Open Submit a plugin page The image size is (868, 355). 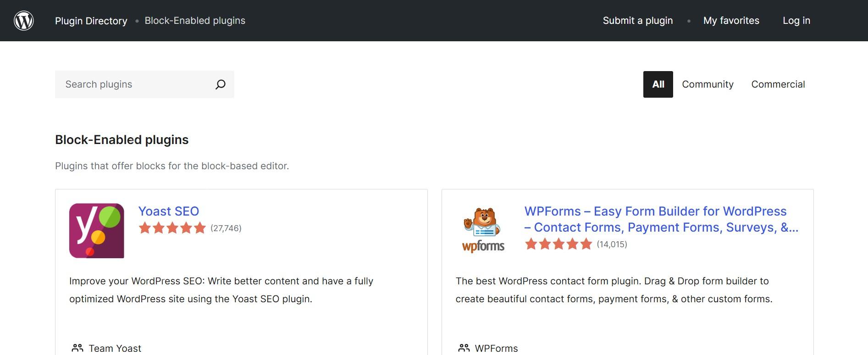(x=638, y=21)
